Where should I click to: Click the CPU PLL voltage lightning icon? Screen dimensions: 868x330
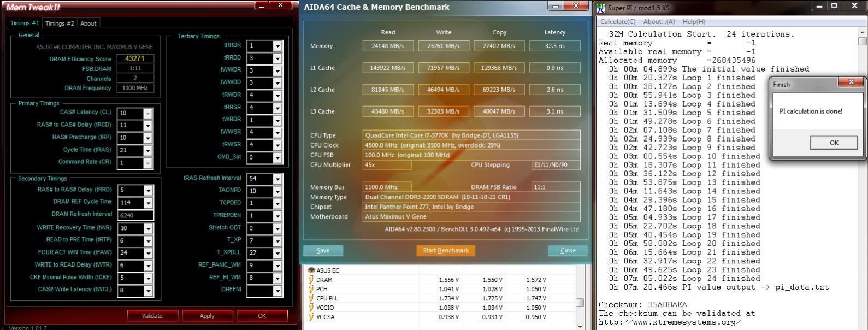coord(311,298)
